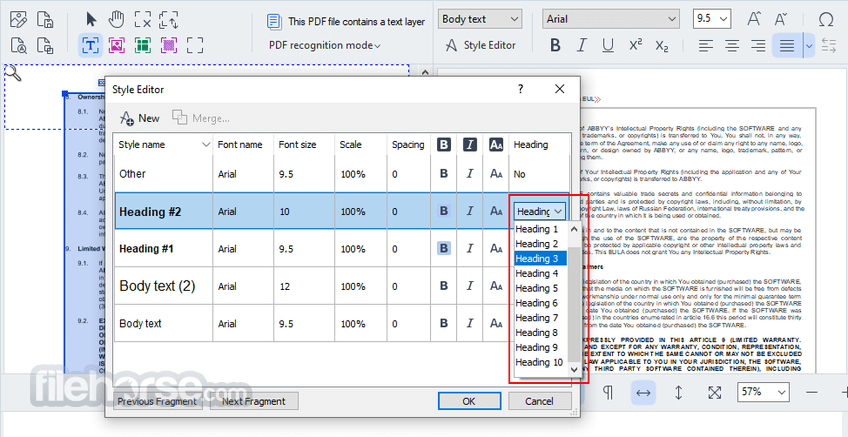Center align text in main toolbar
Viewport: 848px width, 437px height.
click(x=732, y=45)
